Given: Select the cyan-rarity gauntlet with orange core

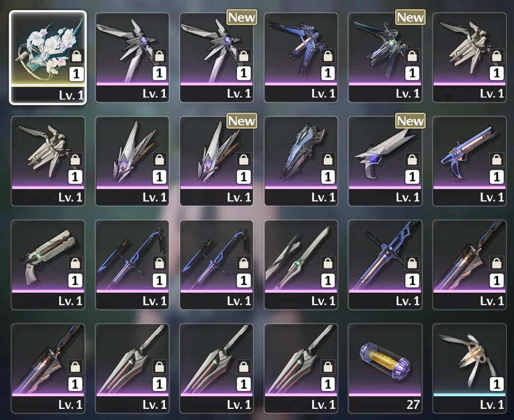Looking at the screenshot, I should click(x=469, y=368).
